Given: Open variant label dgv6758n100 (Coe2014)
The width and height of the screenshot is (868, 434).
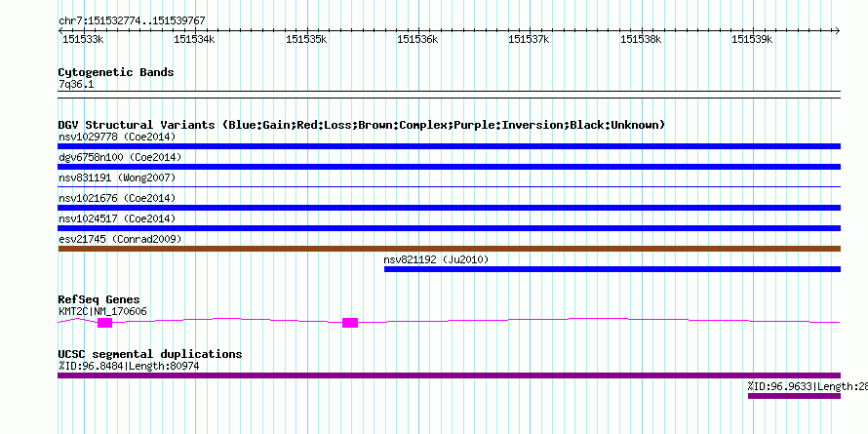Looking at the screenshot, I should (120, 157).
